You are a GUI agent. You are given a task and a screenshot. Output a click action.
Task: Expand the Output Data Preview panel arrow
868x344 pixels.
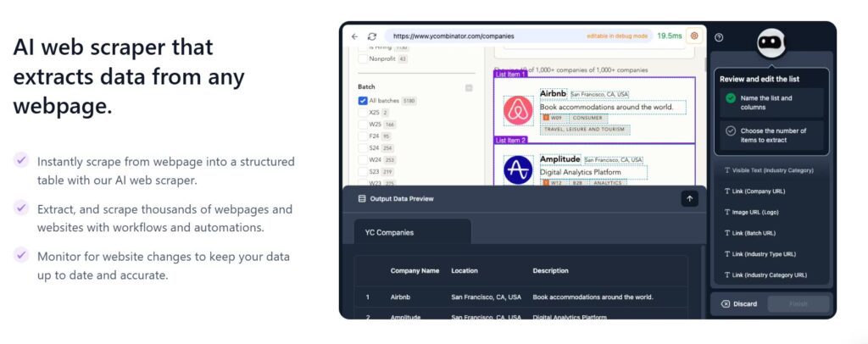(689, 198)
